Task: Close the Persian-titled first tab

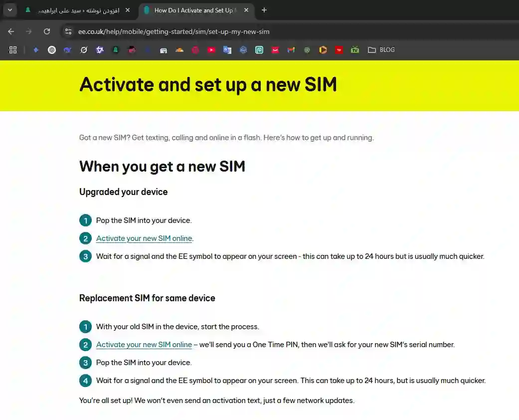Action: pyautogui.click(x=128, y=10)
